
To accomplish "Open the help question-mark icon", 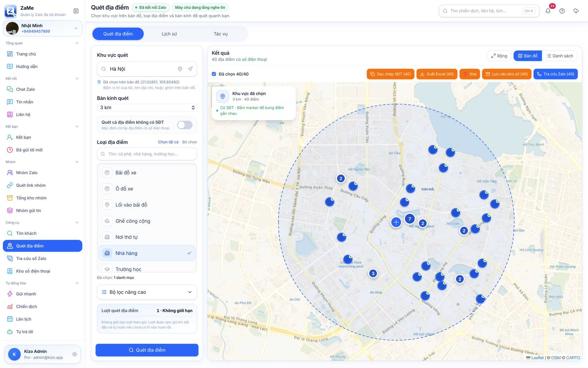I will 562,11.
